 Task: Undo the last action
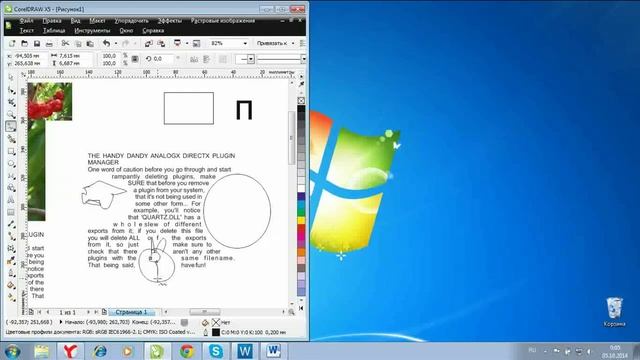pyautogui.click(x=107, y=43)
